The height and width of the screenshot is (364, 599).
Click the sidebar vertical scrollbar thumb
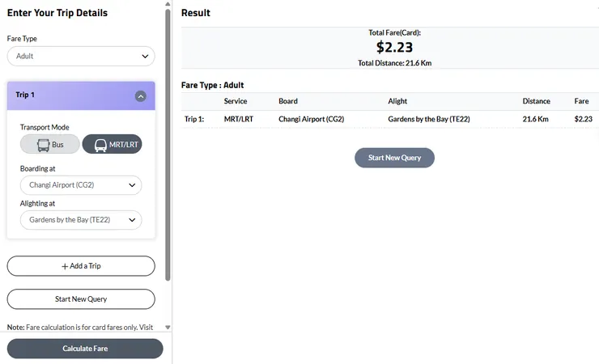click(x=168, y=146)
